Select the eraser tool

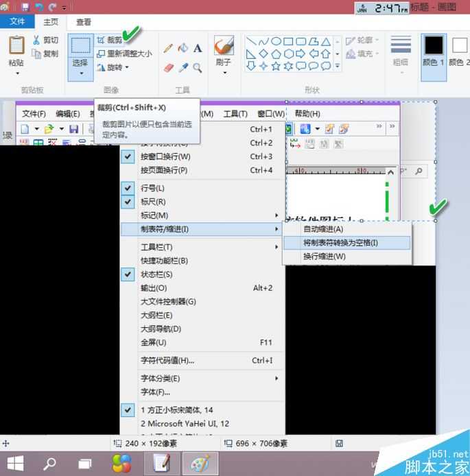point(169,68)
